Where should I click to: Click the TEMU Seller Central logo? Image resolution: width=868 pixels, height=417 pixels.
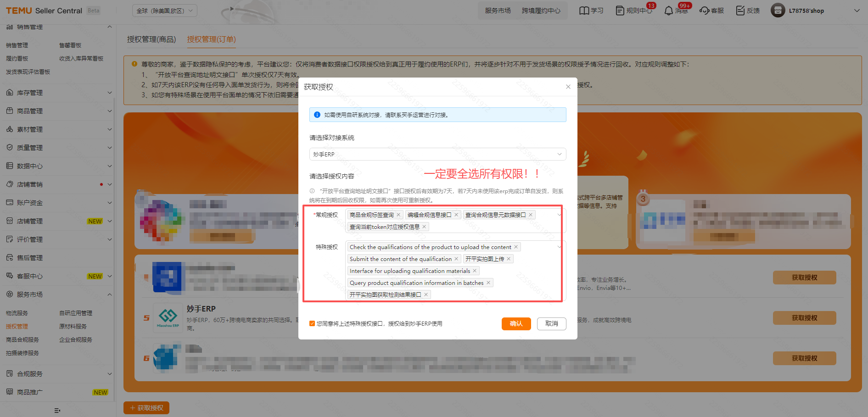pos(44,11)
